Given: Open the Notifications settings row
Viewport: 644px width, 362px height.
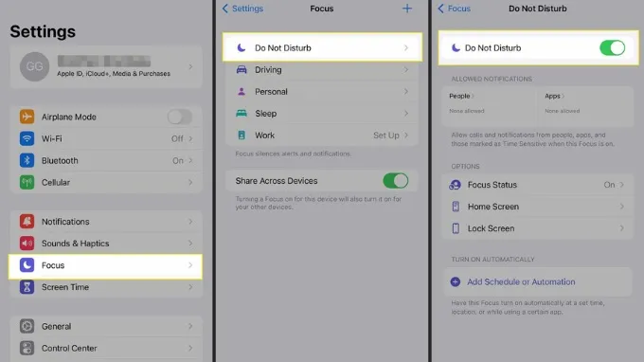Looking at the screenshot, I should [106, 222].
